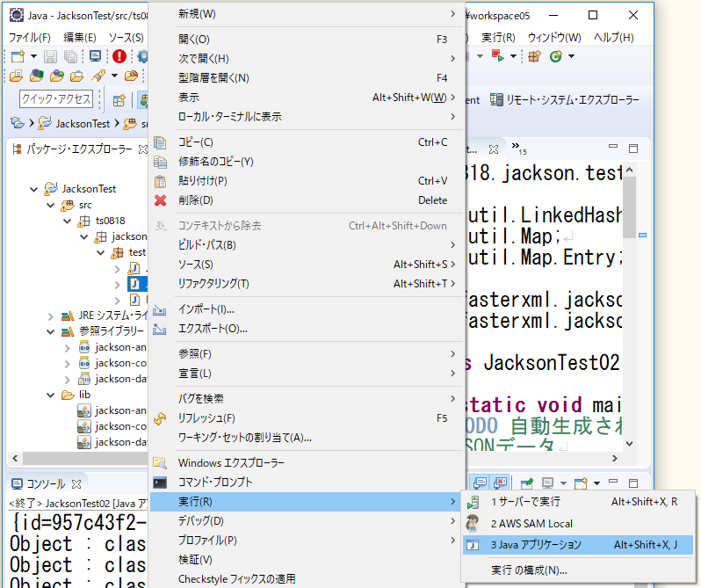701x588 pixels.
Task: Collapse the ts0818 package node
Action: point(68,221)
